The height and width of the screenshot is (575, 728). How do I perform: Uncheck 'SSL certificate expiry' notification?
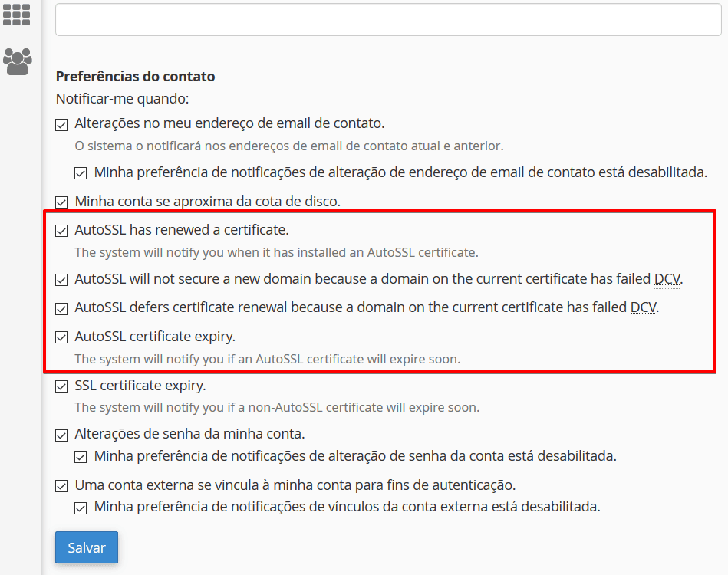(61, 386)
